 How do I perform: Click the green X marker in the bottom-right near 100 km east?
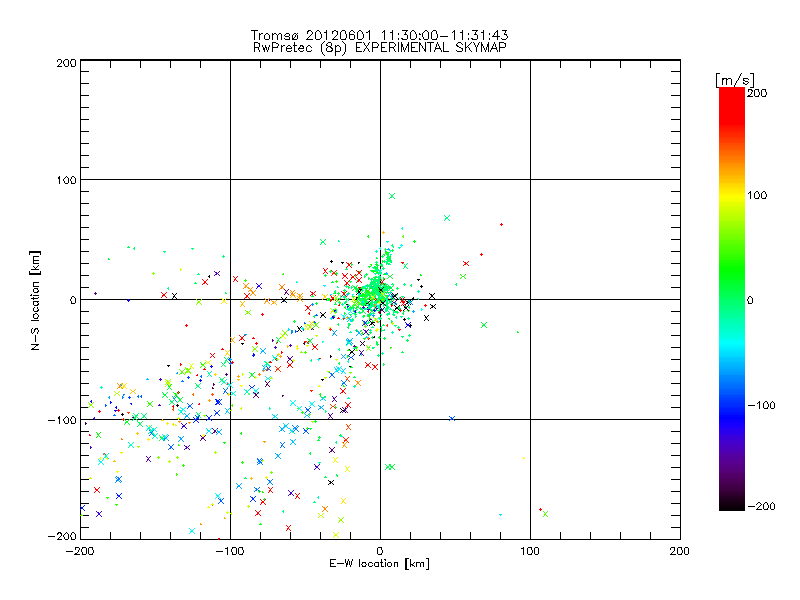click(545, 514)
